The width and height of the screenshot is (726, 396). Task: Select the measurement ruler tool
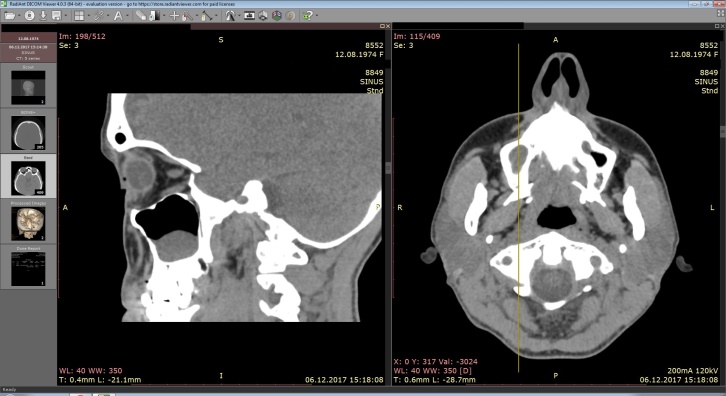click(207, 16)
